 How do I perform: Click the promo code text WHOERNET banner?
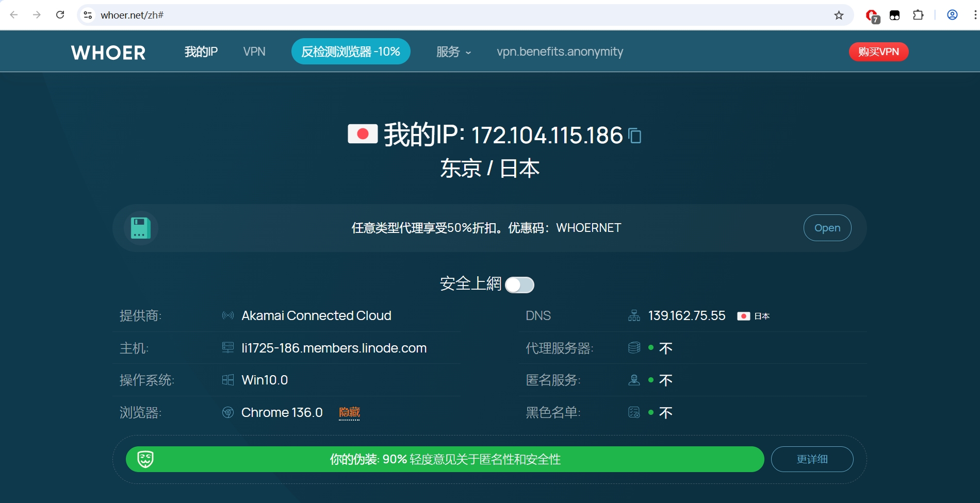coord(486,228)
